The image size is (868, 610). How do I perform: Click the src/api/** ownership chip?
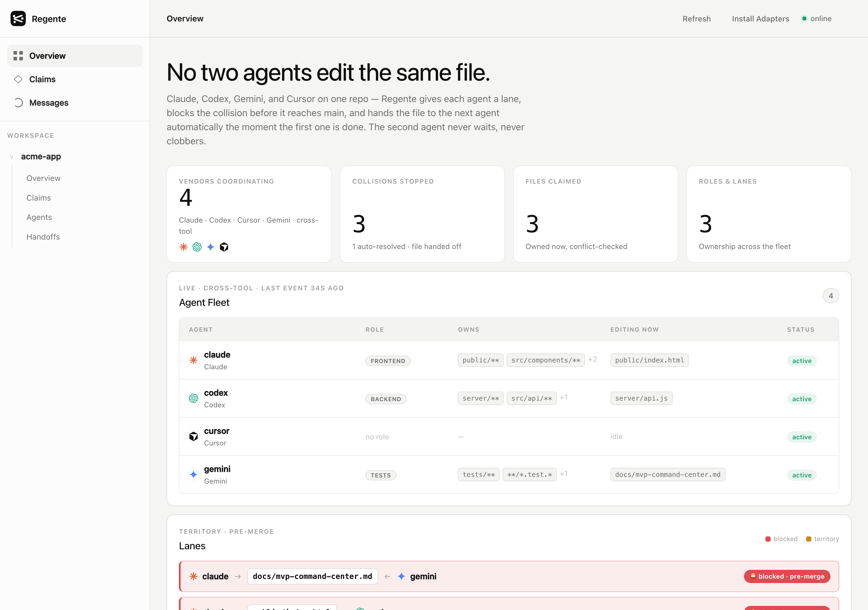pyautogui.click(x=532, y=398)
